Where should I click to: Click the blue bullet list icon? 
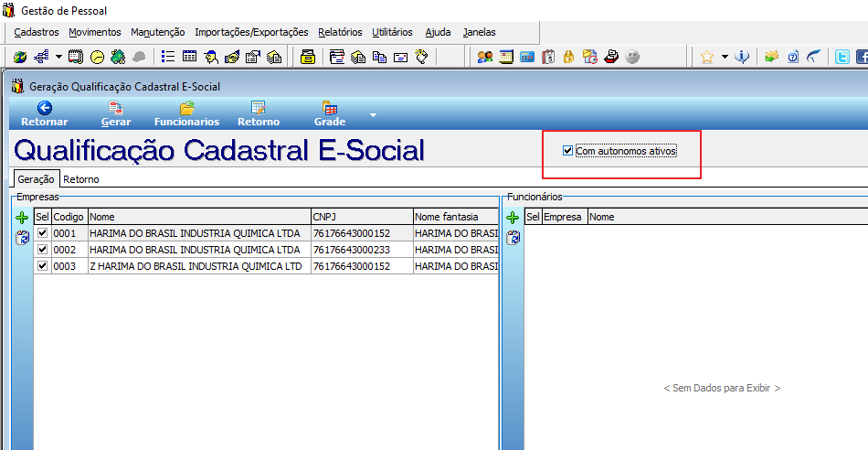(168, 57)
